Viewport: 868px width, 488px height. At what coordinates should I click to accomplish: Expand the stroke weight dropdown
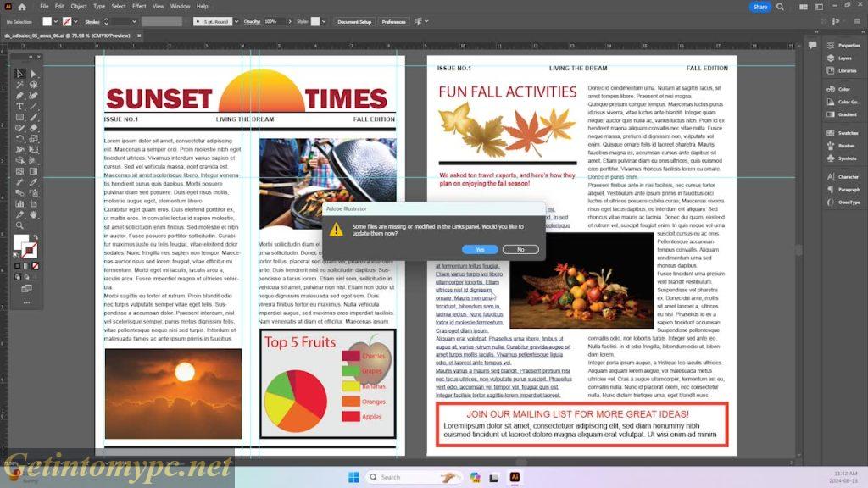tap(134, 21)
